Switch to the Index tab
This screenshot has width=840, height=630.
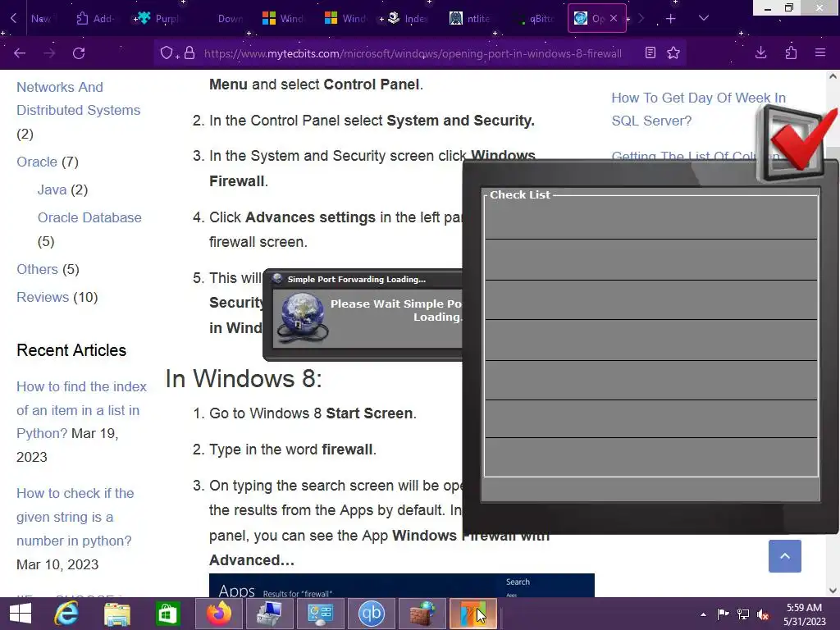(409, 18)
